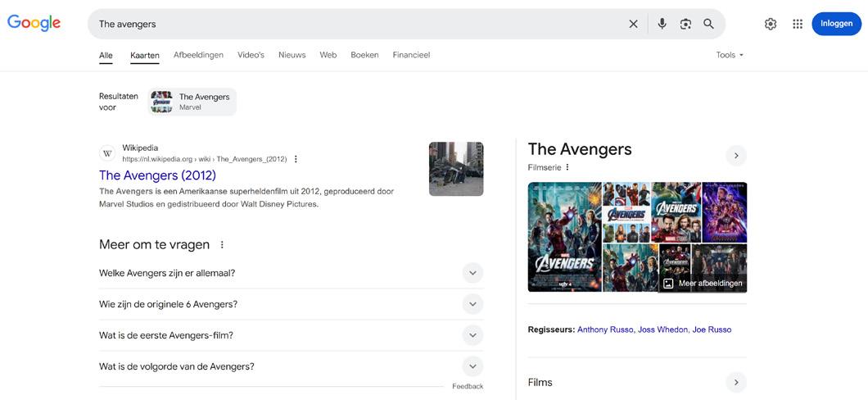Switch to the Web tab
868x400 pixels.
[x=328, y=55]
